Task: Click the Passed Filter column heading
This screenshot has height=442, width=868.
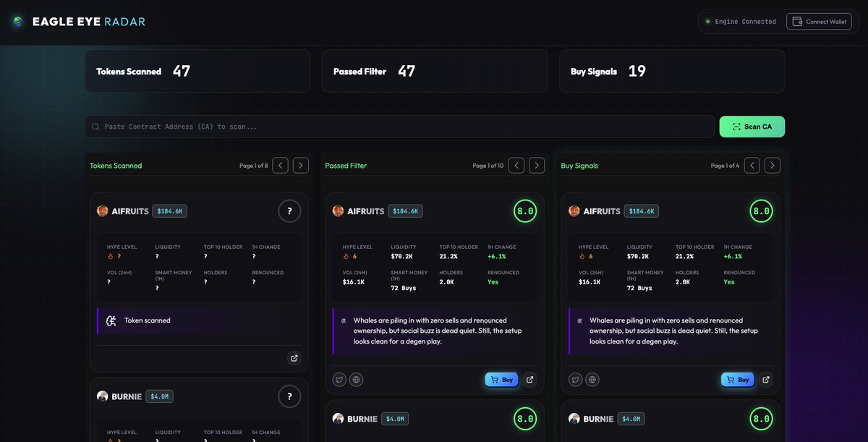Action: tap(346, 166)
